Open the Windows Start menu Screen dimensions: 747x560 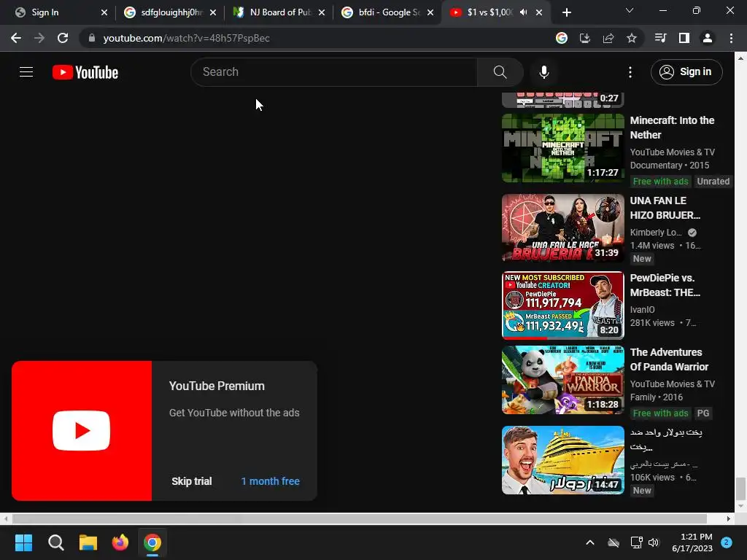pyautogui.click(x=23, y=542)
